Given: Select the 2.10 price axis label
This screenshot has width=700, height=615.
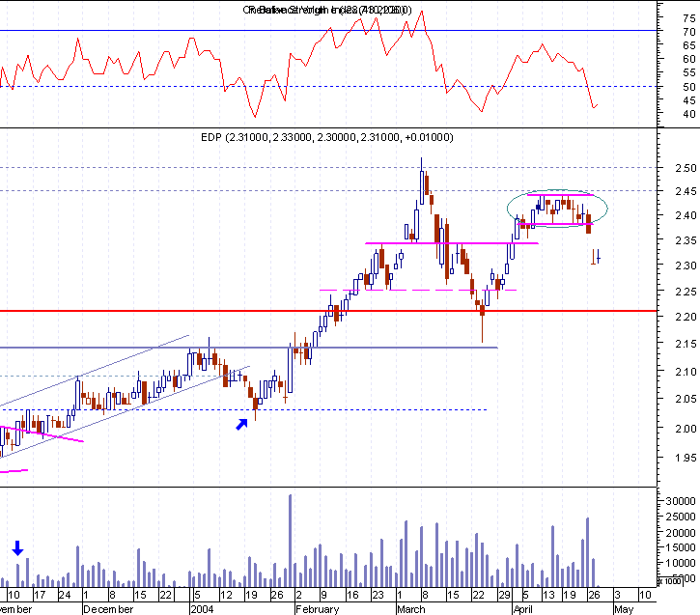Looking at the screenshot, I should (x=686, y=372).
